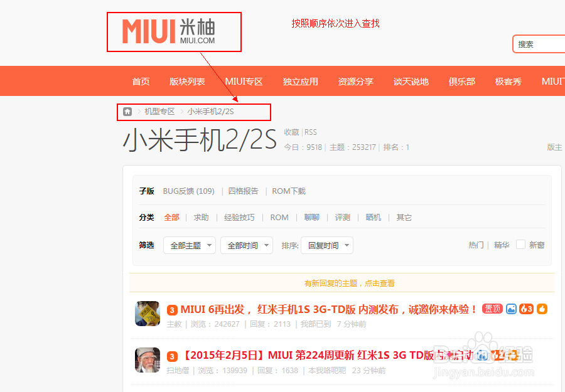Open 谈天说地 in navigation bar
The height and width of the screenshot is (392, 565).
click(411, 82)
